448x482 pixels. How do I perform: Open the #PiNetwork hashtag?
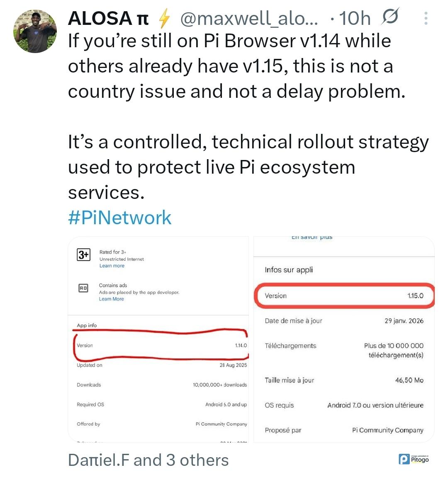point(119,218)
